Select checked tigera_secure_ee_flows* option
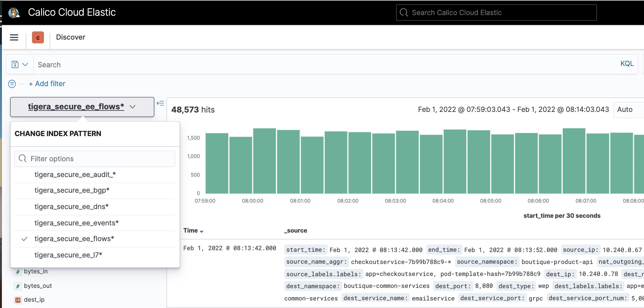644x308 pixels. 74,239
